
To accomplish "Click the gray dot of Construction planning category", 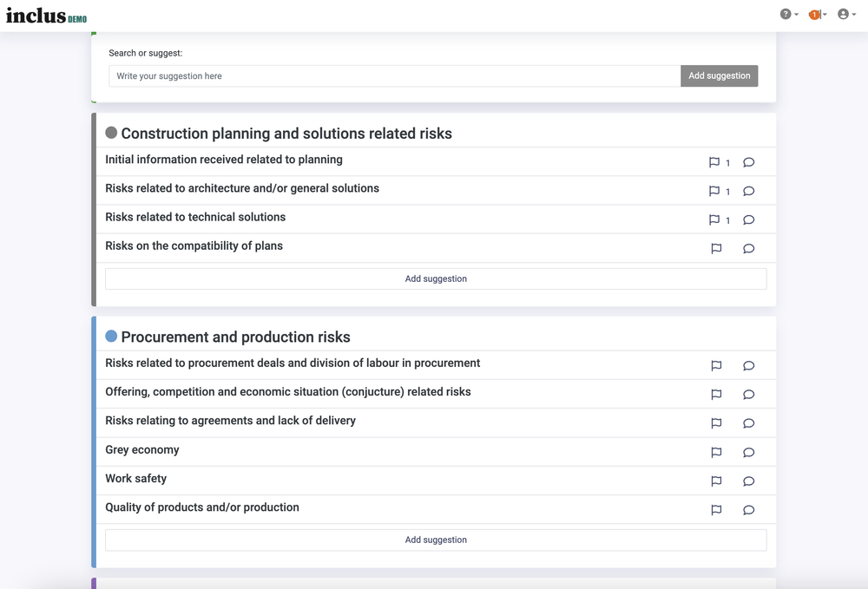I will click(x=111, y=133).
